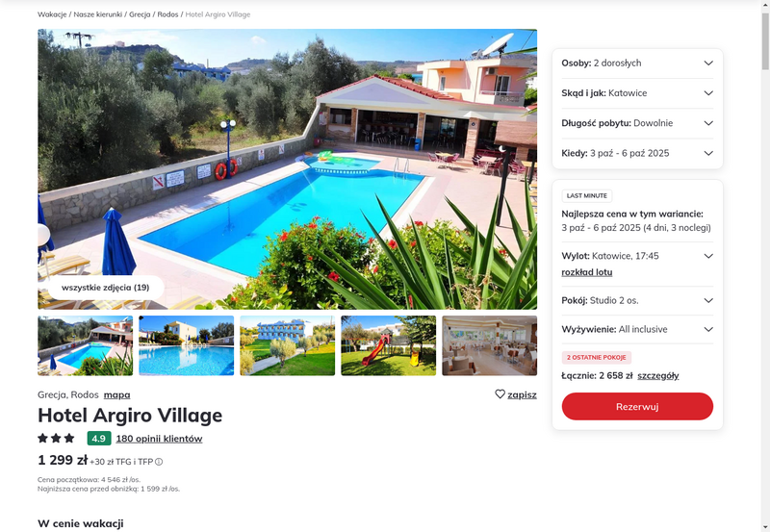Show wszystkie zdjęcia (19) gallery
The height and width of the screenshot is (532, 770).
[106, 288]
